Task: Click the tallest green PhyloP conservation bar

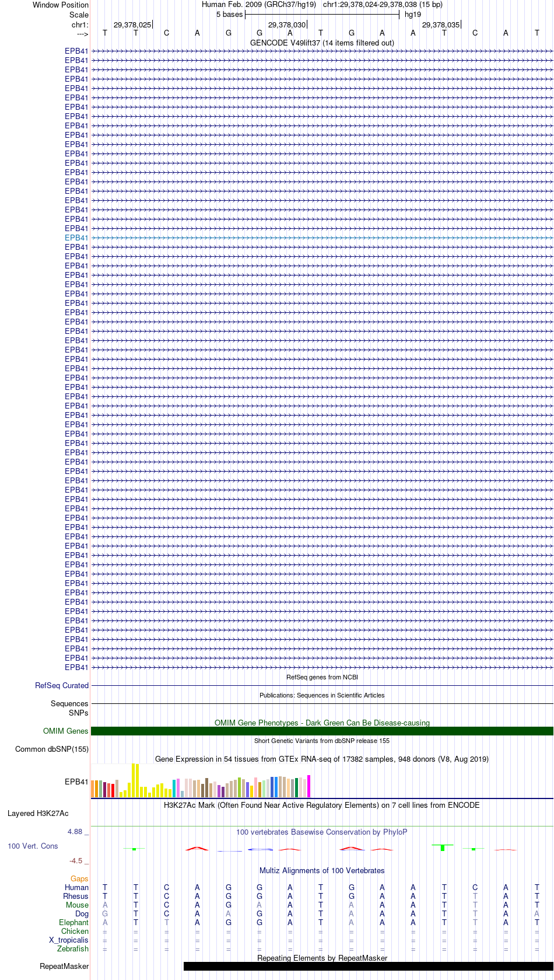Action: point(443,848)
